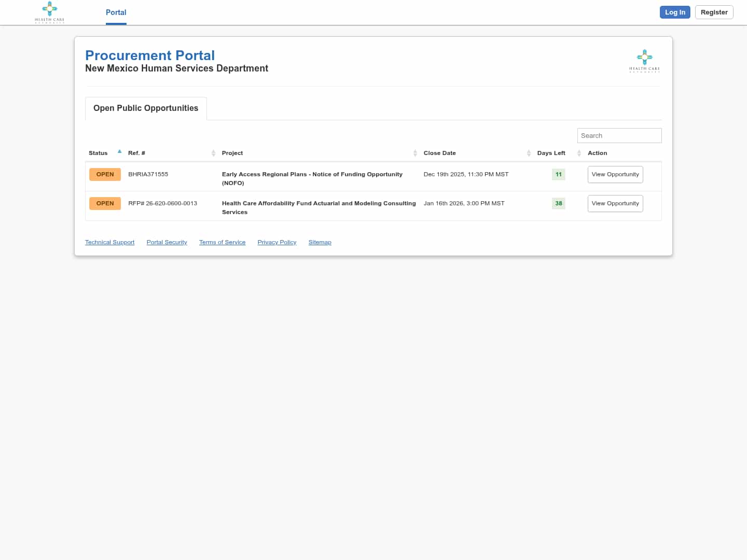Open the Technical Support link
This screenshot has width=747, height=560.
click(x=109, y=242)
